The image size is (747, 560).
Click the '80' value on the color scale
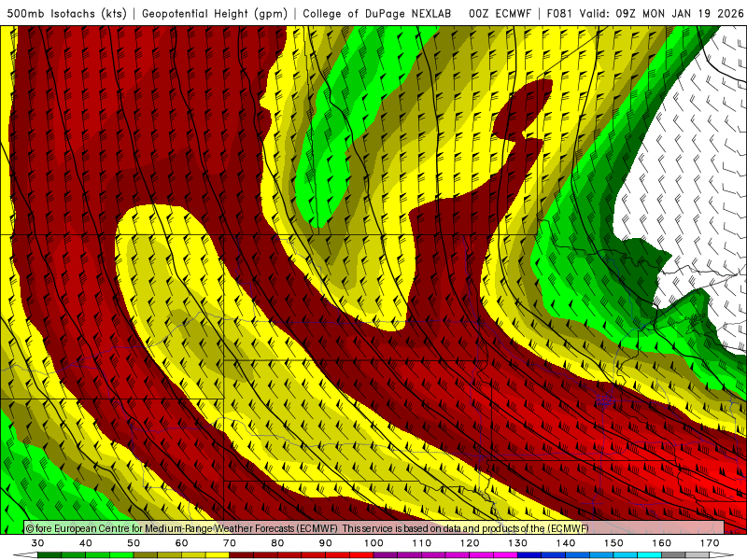pyautogui.click(x=277, y=543)
